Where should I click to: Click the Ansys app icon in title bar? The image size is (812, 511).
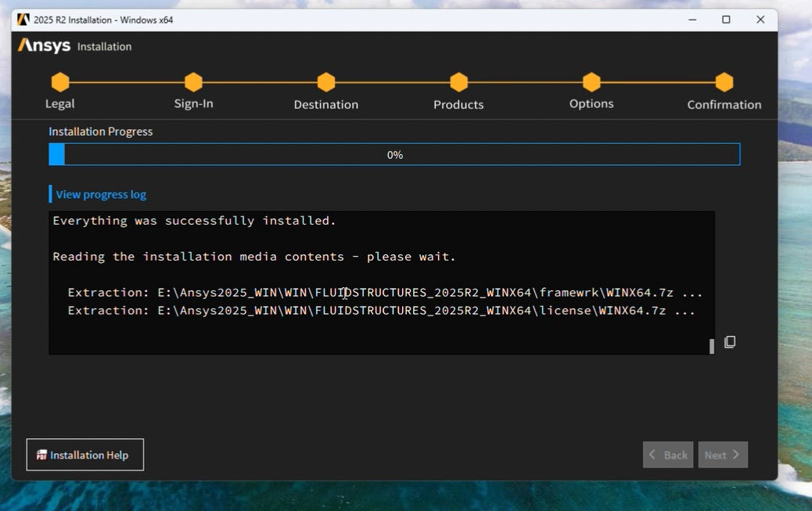click(x=23, y=20)
